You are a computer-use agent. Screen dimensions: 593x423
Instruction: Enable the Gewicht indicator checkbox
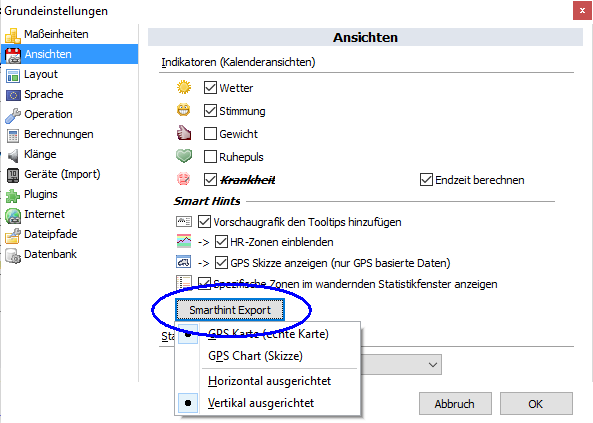coord(210,134)
